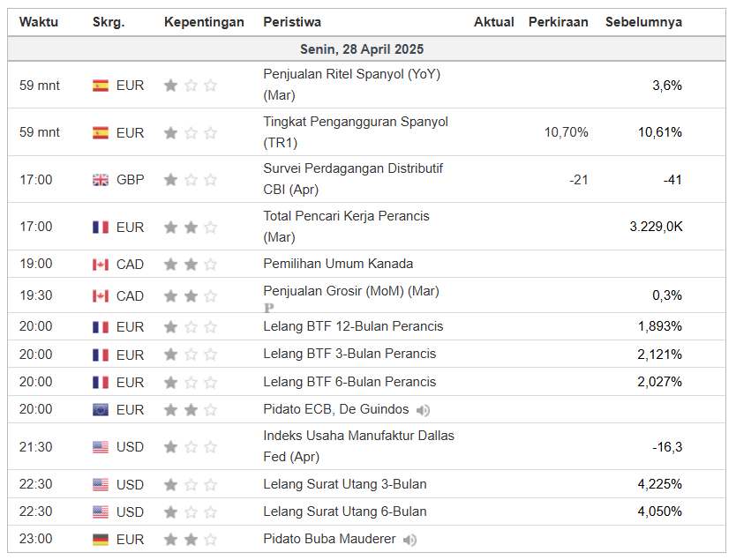The image size is (736, 560).
Task: Open event Pidato Buba Mauderer
Action: (x=329, y=539)
